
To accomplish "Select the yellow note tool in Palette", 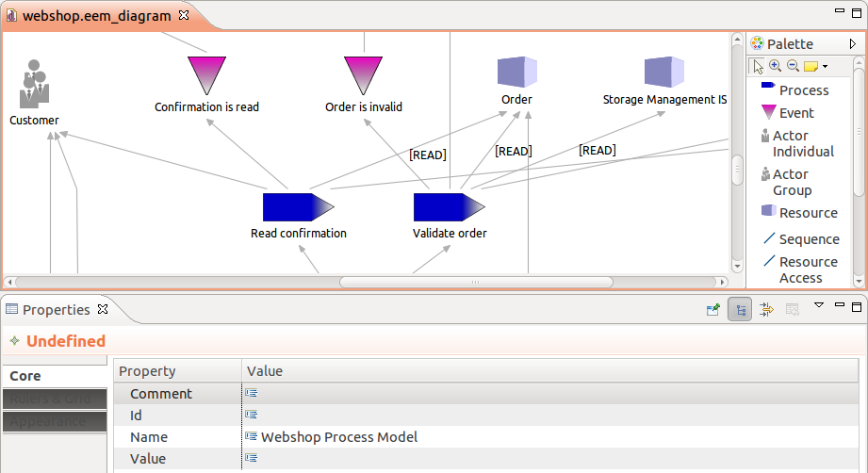I will (x=811, y=66).
